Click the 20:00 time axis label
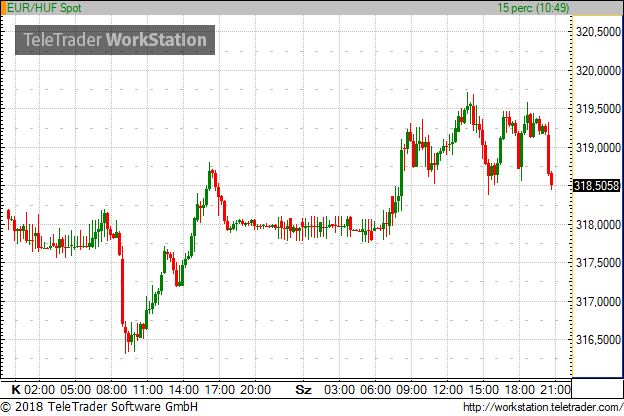 pyautogui.click(x=255, y=389)
